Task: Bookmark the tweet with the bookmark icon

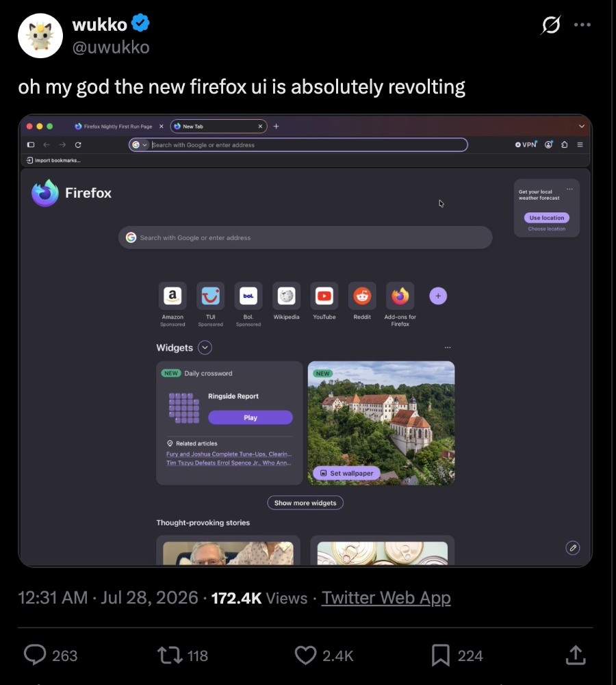Action: (441, 656)
